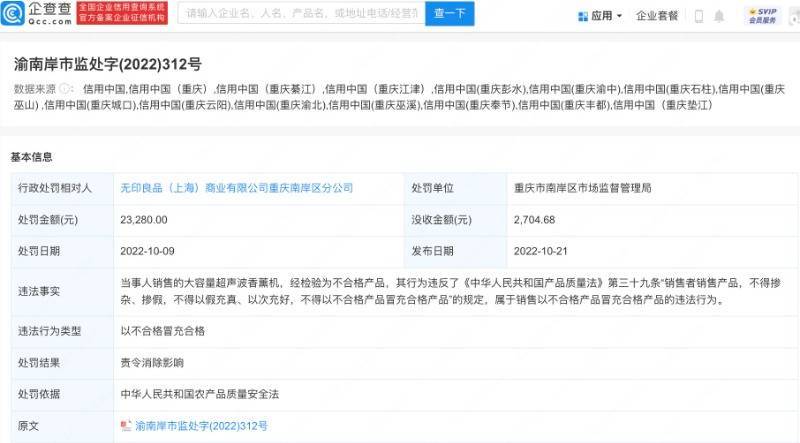Click the illegal facts description paragraph
800x443 pixels.
[451, 291]
